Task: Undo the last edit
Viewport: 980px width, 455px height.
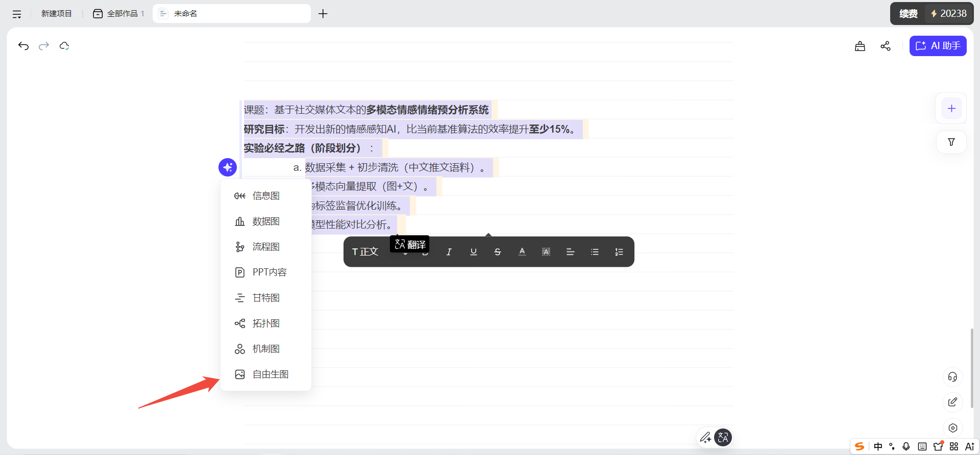Action: coord(23,46)
